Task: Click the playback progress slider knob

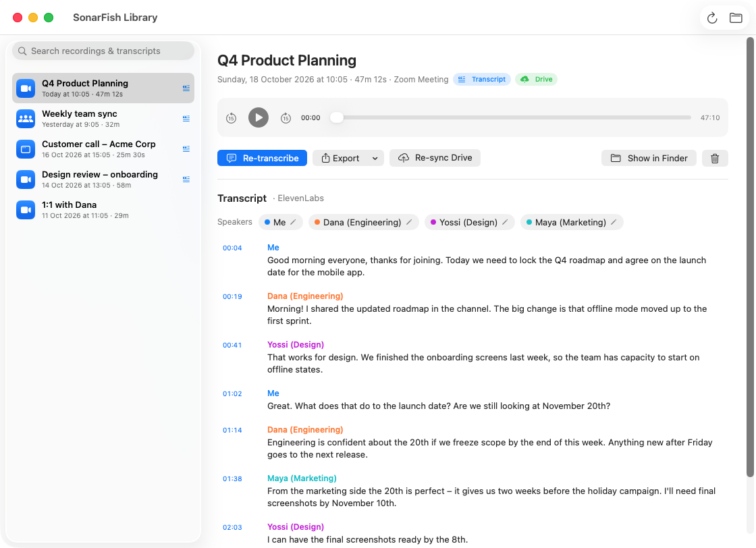Action: (337, 117)
